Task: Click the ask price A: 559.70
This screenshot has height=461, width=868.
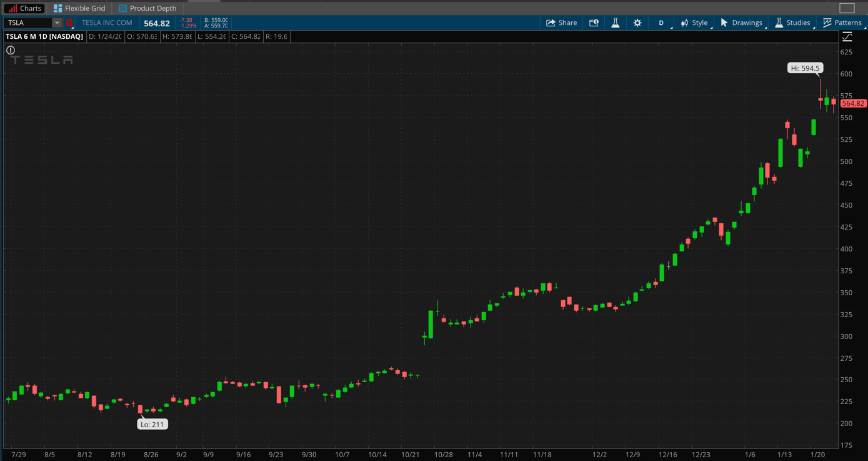Action: 216,26
